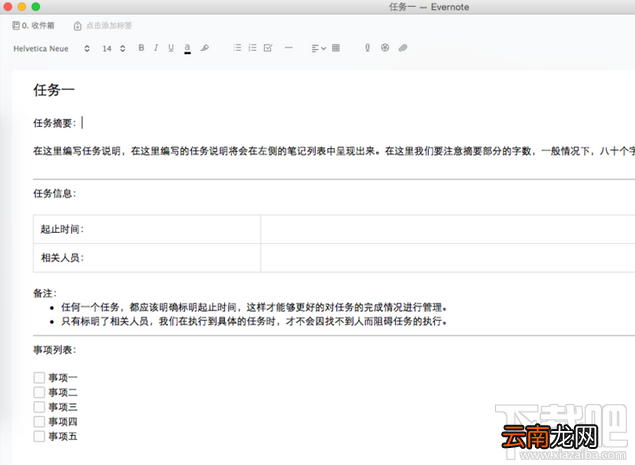Select the highlighter tool

(x=205, y=48)
